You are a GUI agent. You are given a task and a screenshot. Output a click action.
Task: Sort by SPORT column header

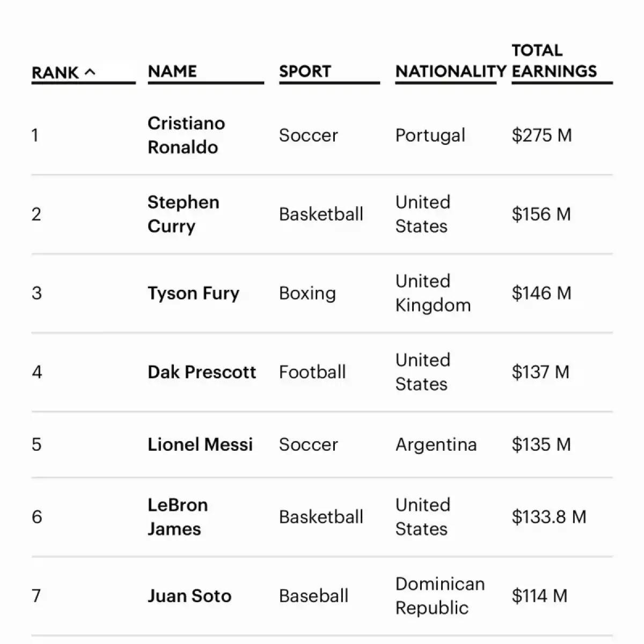(x=305, y=71)
